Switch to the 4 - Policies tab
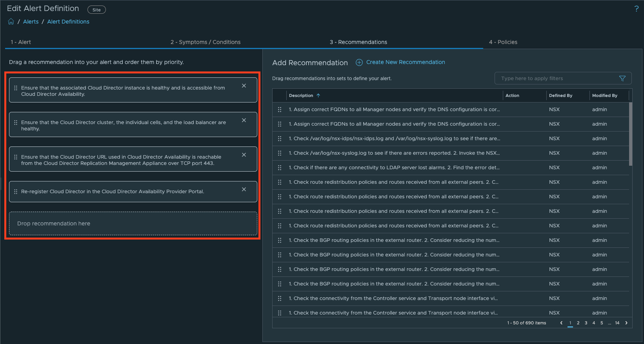 pos(503,42)
